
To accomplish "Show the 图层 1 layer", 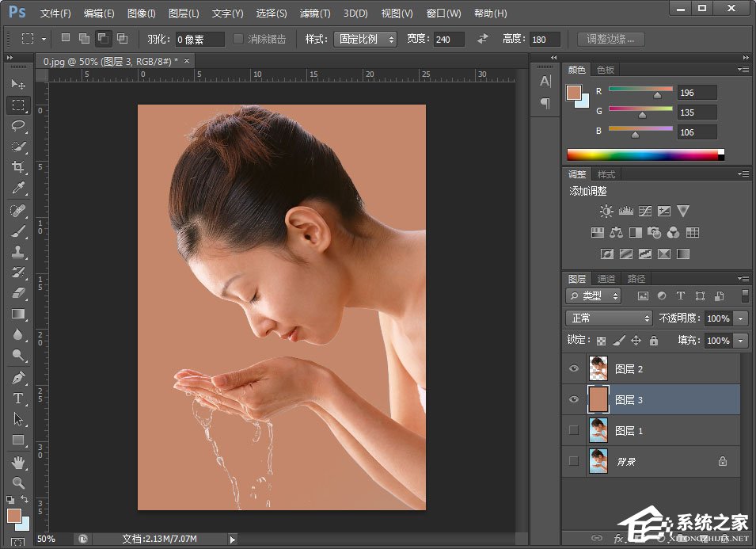I will click(x=574, y=430).
